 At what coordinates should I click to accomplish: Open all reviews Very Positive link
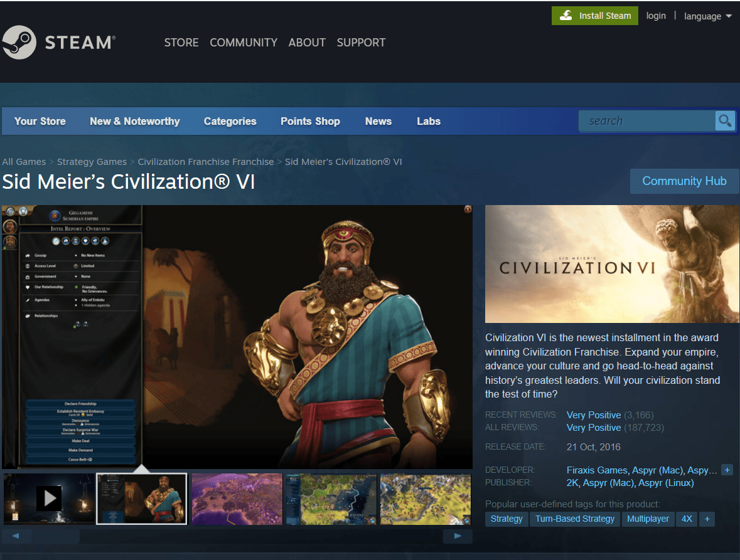pos(594,428)
